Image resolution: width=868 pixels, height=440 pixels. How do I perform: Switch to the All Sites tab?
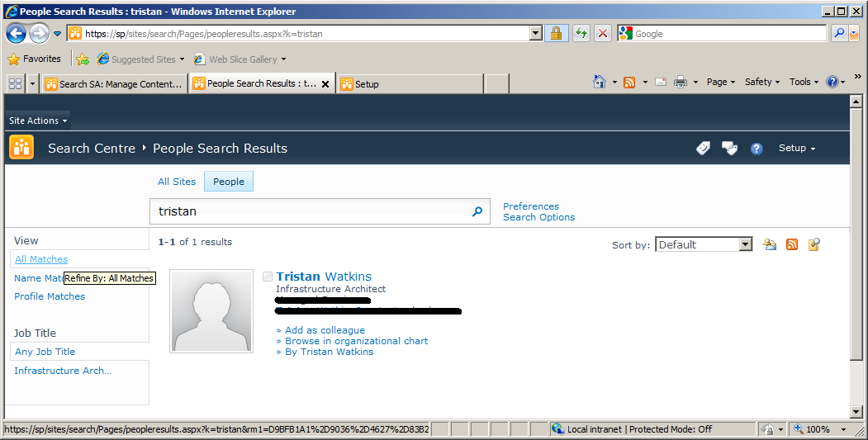(x=177, y=182)
